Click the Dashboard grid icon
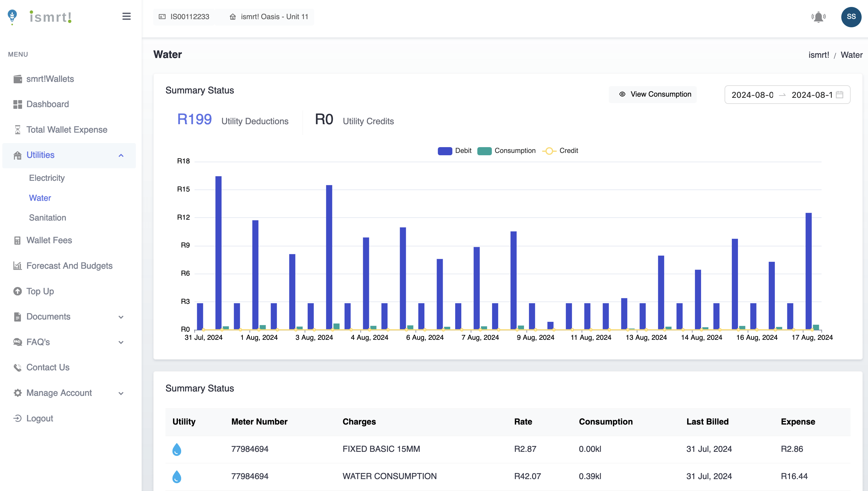Image resolution: width=868 pixels, height=491 pixels. click(17, 104)
